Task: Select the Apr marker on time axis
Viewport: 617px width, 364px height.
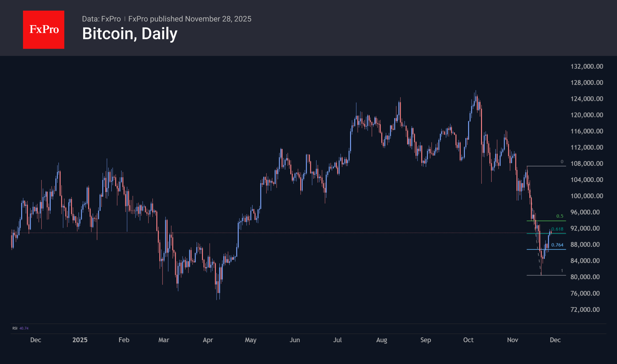Action: tap(208, 340)
